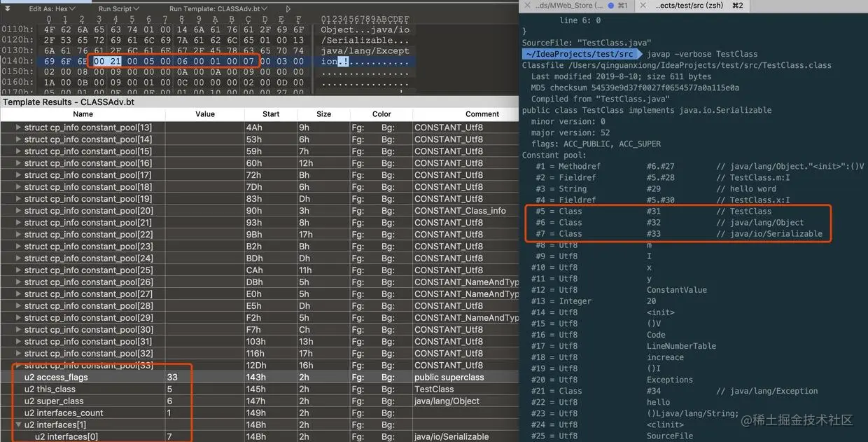Click the value 7 for interfaces[0]
Image resolution: width=868 pixels, height=442 pixels.
169,437
